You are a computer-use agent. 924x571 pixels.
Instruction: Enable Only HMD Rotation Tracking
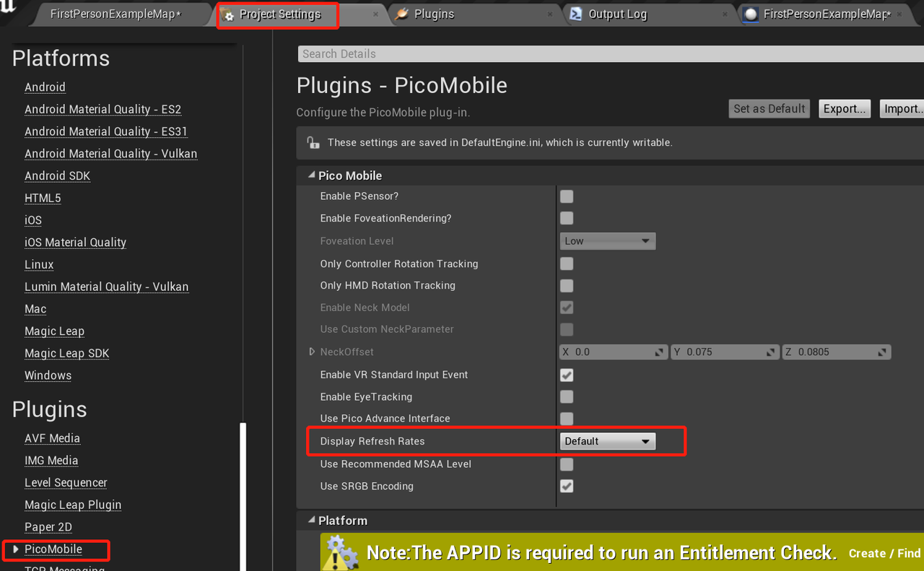click(x=567, y=285)
